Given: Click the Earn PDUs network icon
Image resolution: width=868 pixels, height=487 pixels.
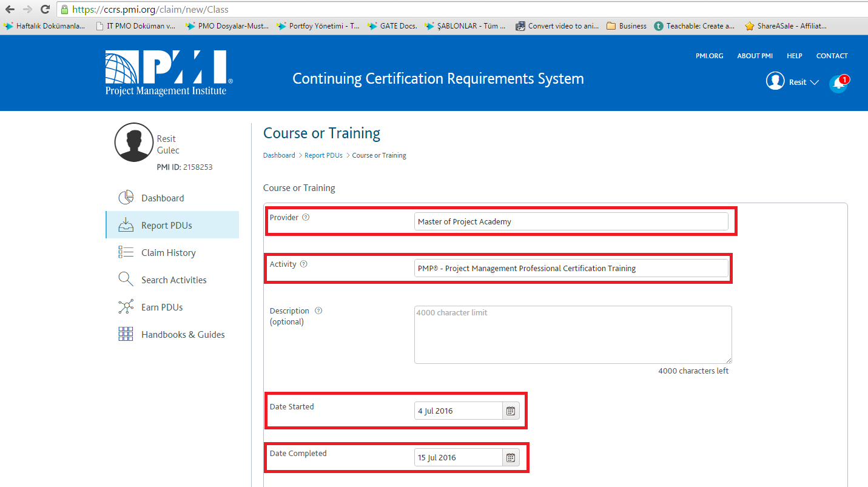Looking at the screenshot, I should (x=126, y=307).
